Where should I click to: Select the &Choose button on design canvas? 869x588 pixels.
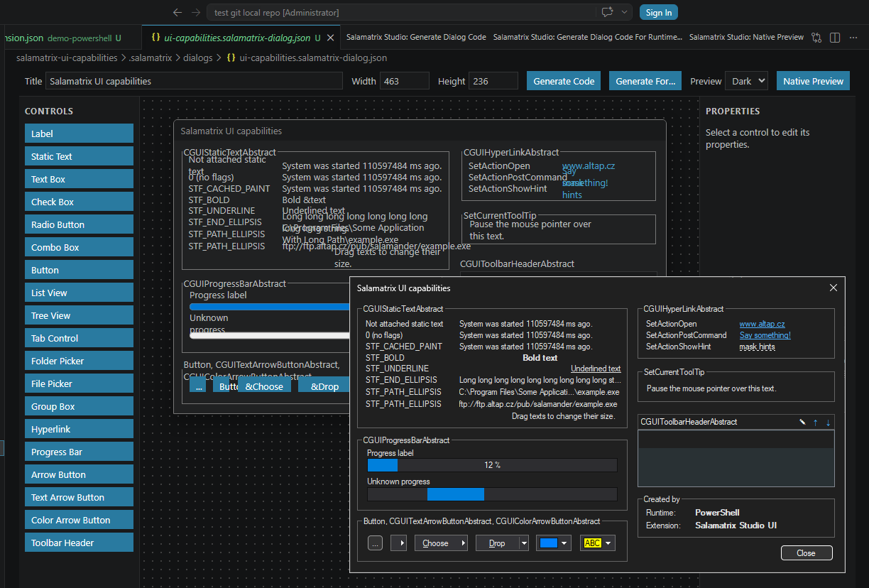(264, 386)
